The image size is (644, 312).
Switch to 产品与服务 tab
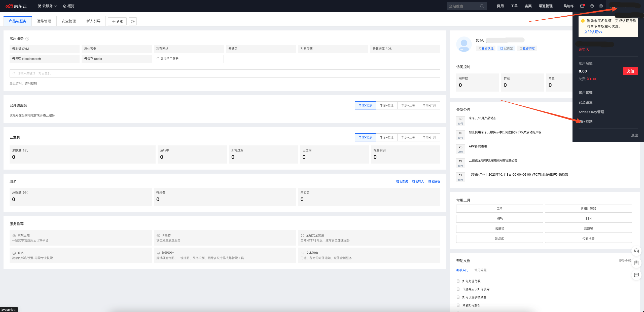(x=18, y=21)
